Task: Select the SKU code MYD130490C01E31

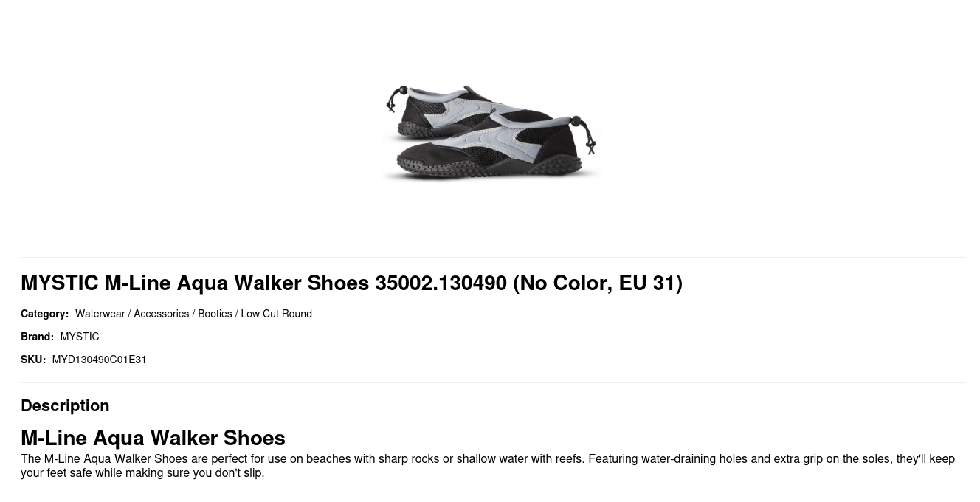Action: [x=99, y=360]
